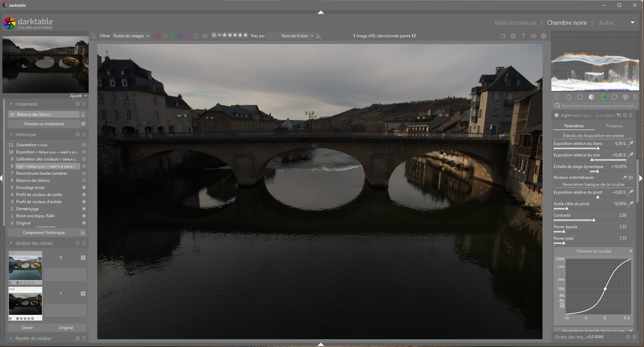
Task: Click the white exposure picker eyedropper
Action: pyautogui.click(x=630, y=144)
